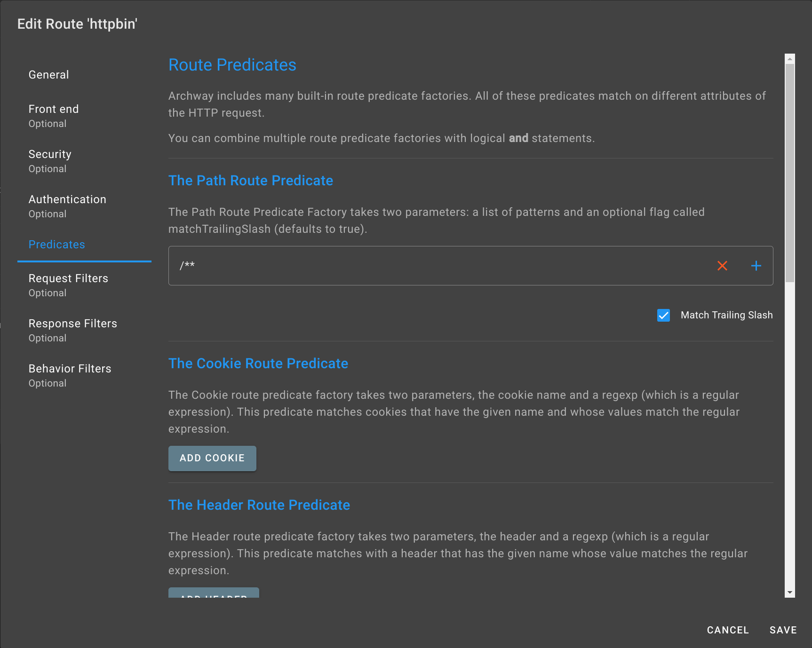Click the vertical scrollbar thumb
812x648 pixels.
click(x=790, y=173)
